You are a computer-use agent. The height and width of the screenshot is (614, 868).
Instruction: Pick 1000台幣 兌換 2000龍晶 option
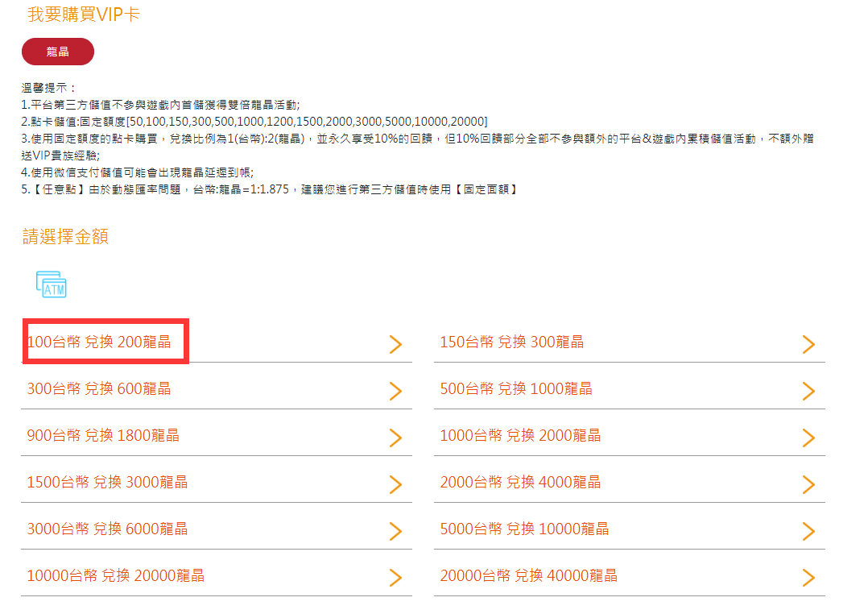[520, 435]
